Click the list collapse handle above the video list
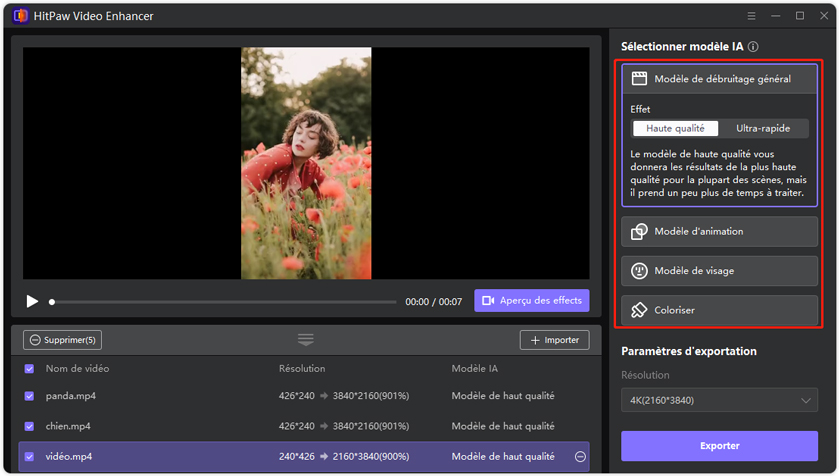Image resolution: width=839 pixels, height=476 pixels. 306,340
